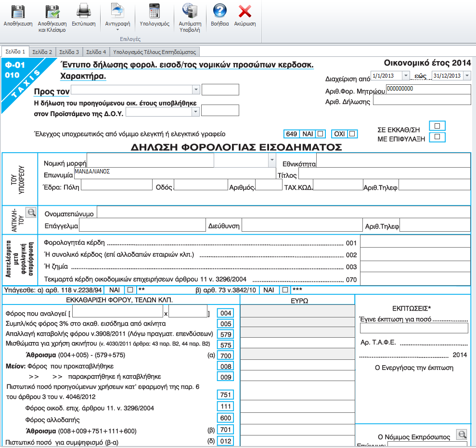Click Αριθ.Τηλεφ field in ΤΟΥ ΥΠΟΧΡΕΟΥ section

pyautogui.click(x=435, y=185)
